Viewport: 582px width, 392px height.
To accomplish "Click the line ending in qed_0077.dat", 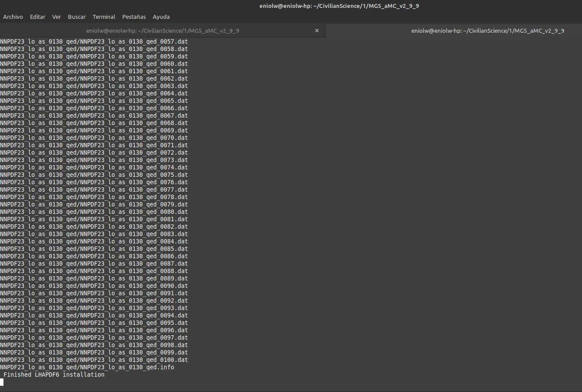I will pos(94,190).
